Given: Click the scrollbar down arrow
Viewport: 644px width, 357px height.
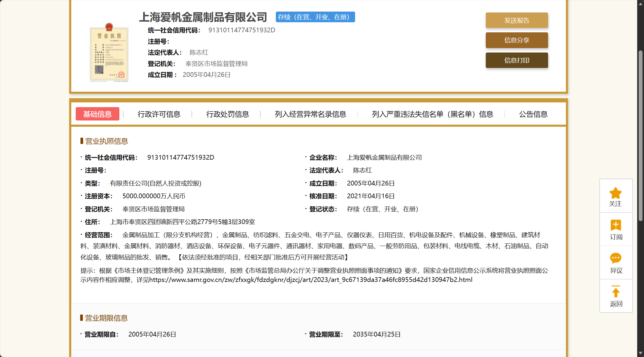Looking at the screenshot, I should (x=640, y=353).
